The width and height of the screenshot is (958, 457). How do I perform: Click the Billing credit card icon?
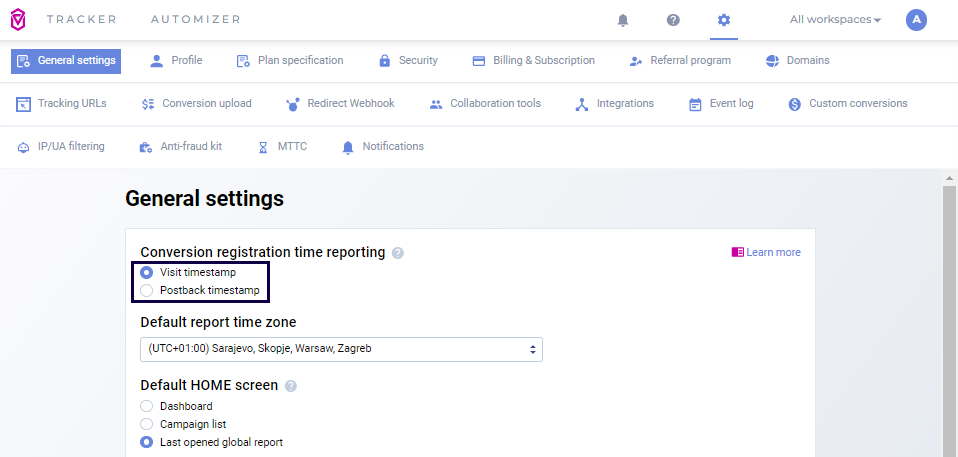[x=479, y=60]
